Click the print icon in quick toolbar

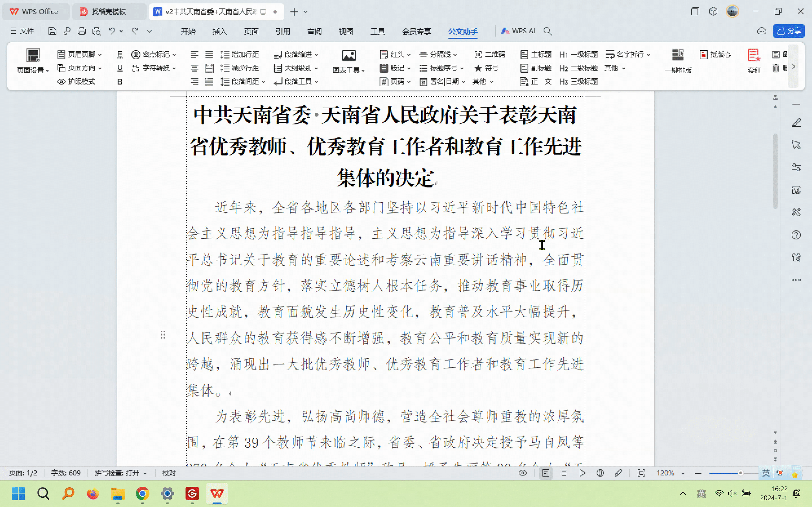81,31
